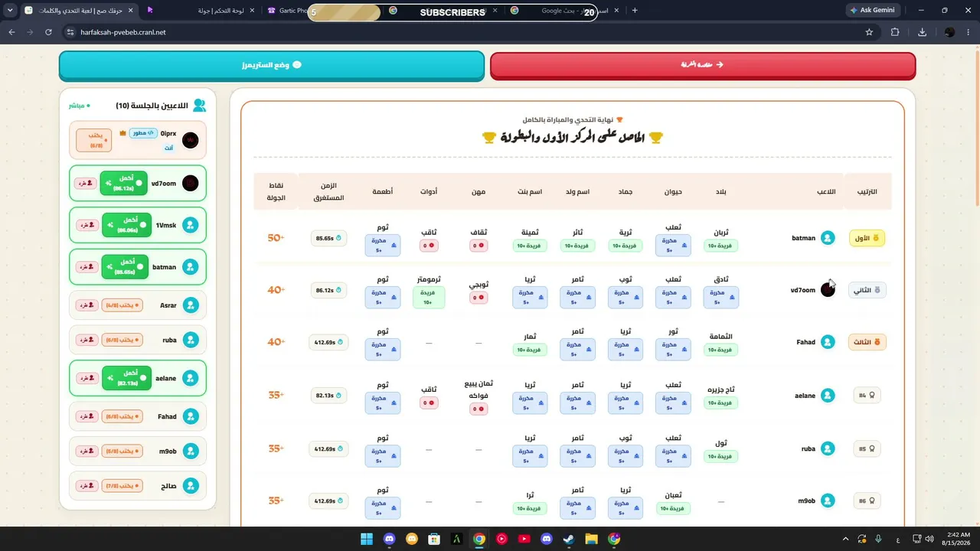Click the red room button with arrow
Viewport: 980px width, 551px height.
703,65
